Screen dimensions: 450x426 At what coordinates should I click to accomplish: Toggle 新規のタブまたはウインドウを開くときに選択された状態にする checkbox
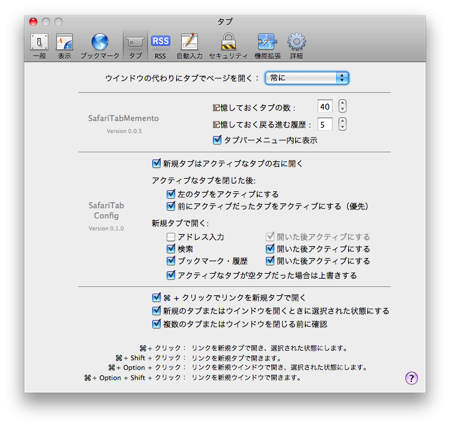[x=156, y=311]
